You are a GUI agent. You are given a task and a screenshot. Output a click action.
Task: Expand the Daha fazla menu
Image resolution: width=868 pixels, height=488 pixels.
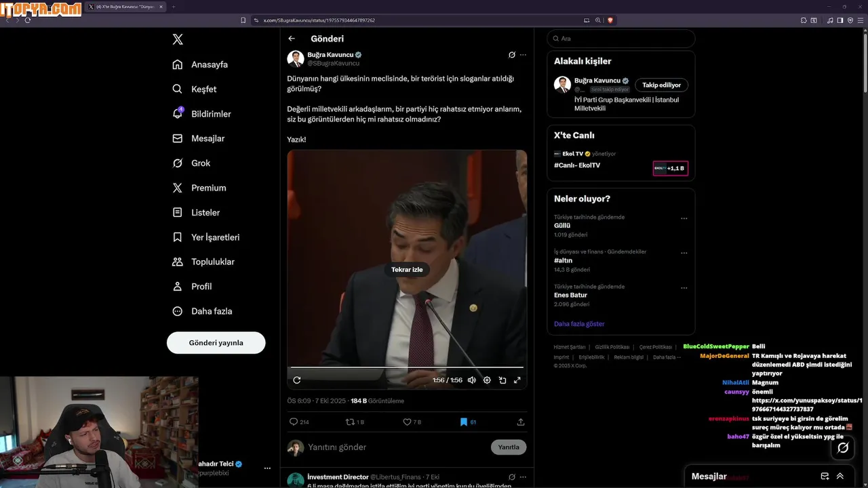[x=202, y=311]
